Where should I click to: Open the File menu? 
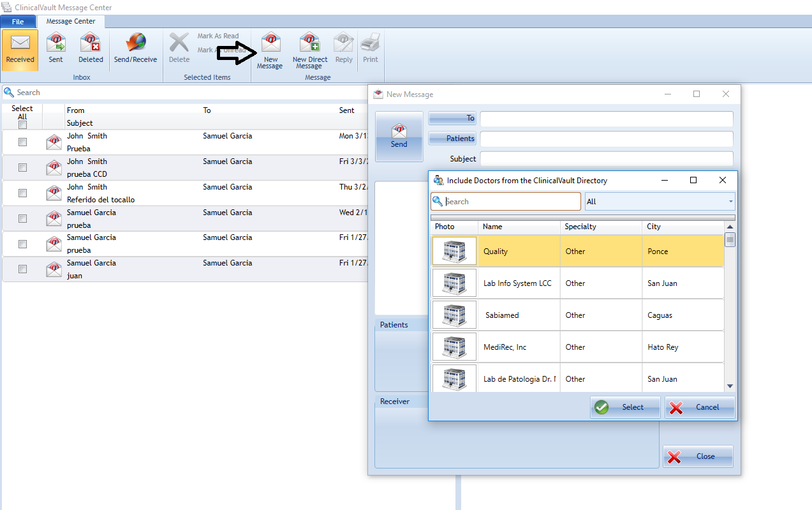coord(18,22)
